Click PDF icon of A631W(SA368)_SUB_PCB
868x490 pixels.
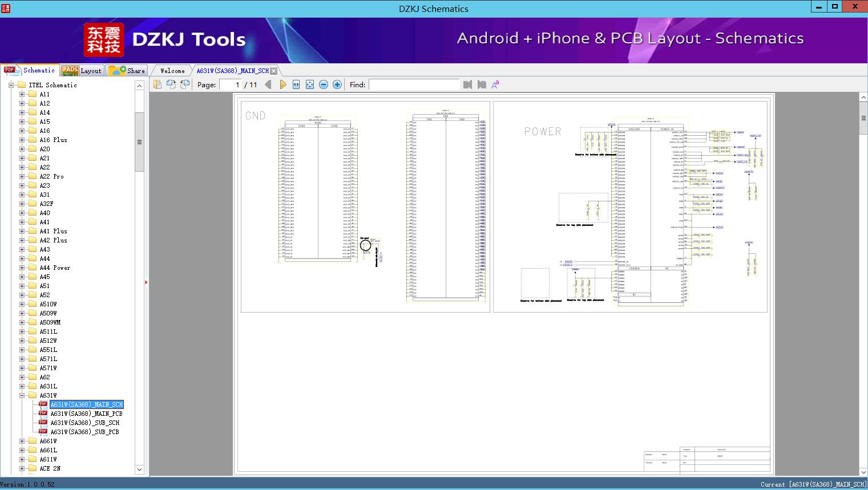coord(43,431)
